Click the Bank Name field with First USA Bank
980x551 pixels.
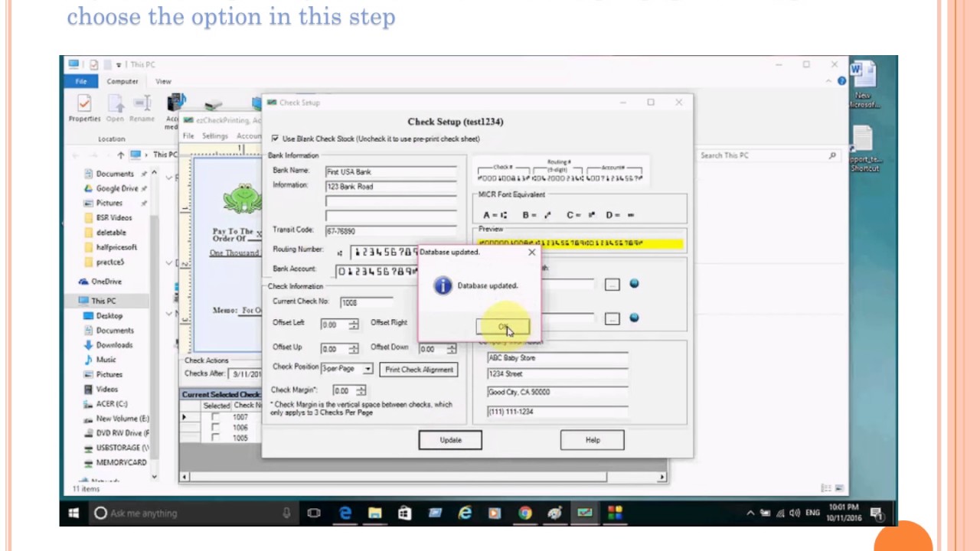[x=390, y=172]
